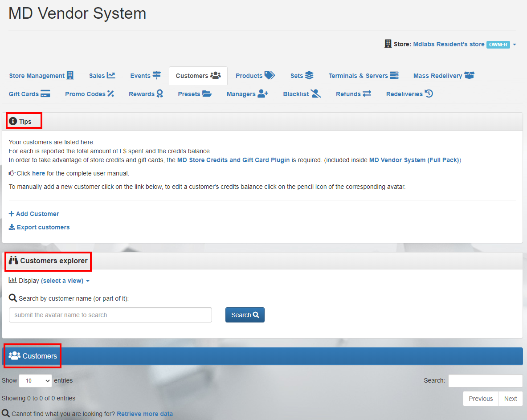The width and height of the screenshot is (527, 420).
Task: Expand the store selector dropdown caret
Action: (x=515, y=45)
